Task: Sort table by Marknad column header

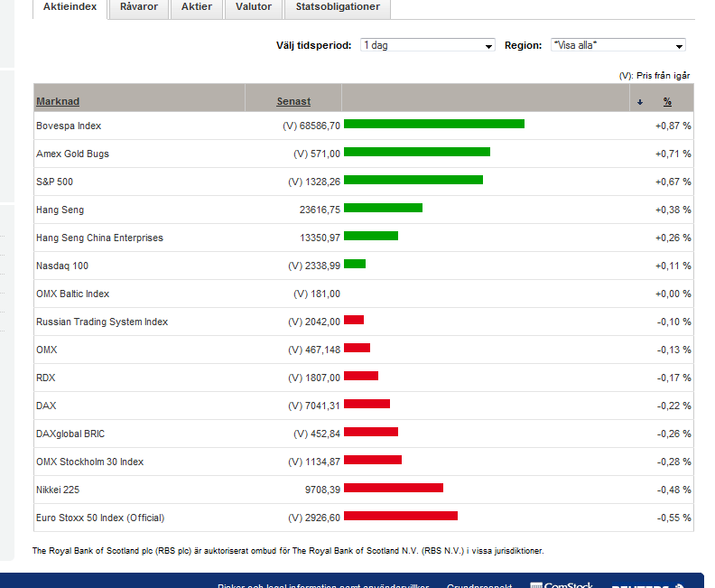Action: pos(58,101)
